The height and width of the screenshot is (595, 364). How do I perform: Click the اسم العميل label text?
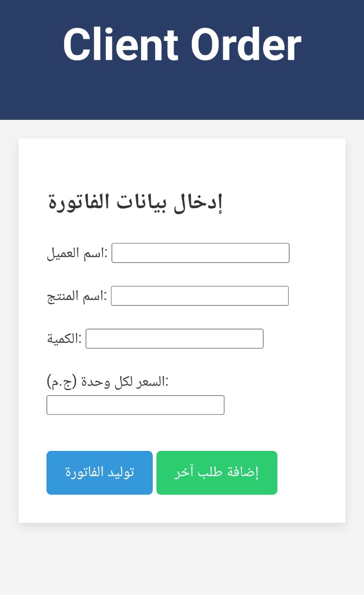77,254
